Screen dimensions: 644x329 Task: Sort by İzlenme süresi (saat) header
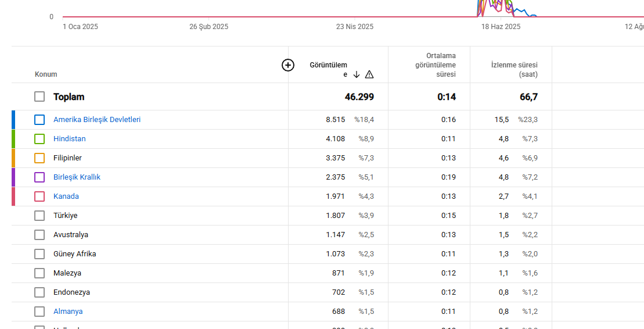coord(515,70)
